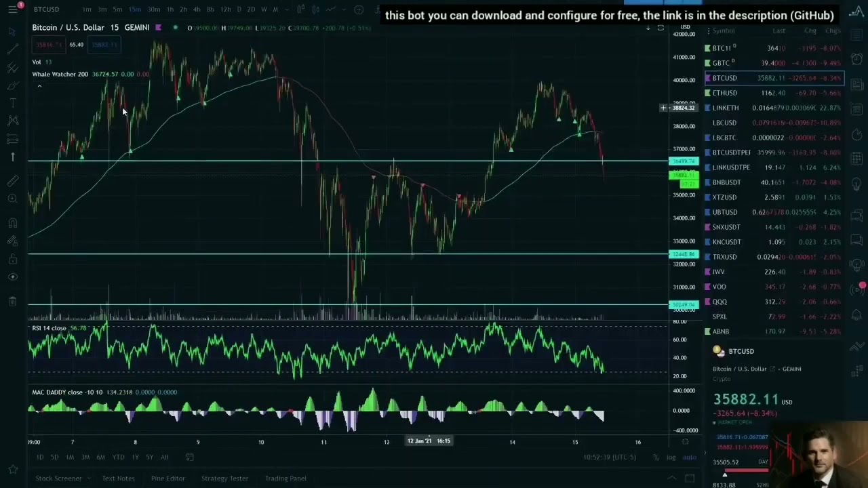This screenshot has height=488, width=868.
Task: Toggle the auto scale button
Action: click(x=689, y=457)
